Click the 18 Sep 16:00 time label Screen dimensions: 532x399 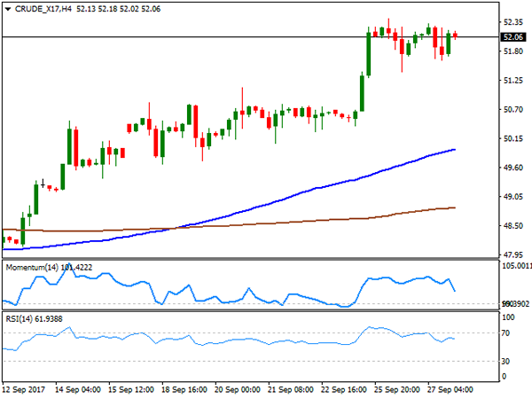[184, 390]
